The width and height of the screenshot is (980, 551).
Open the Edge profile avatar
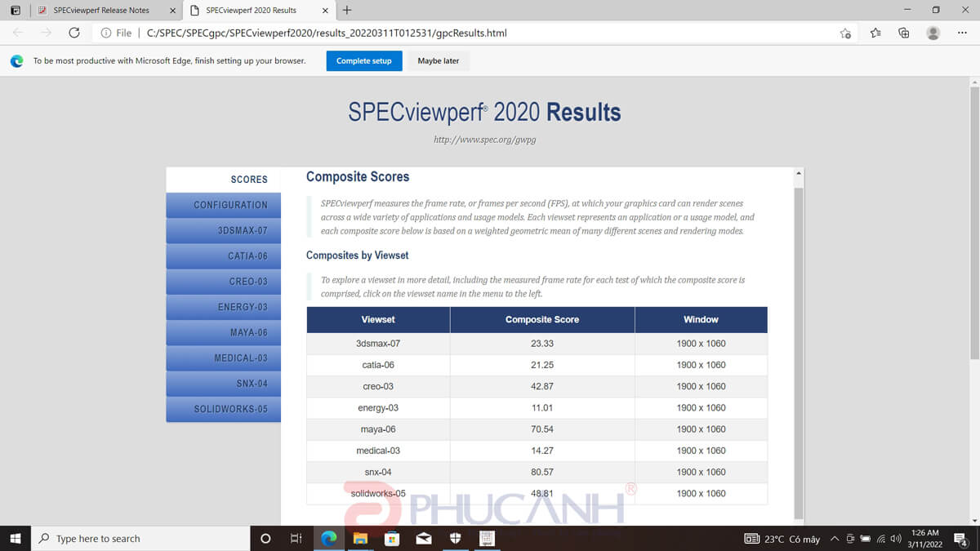pyautogui.click(x=933, y=33)
